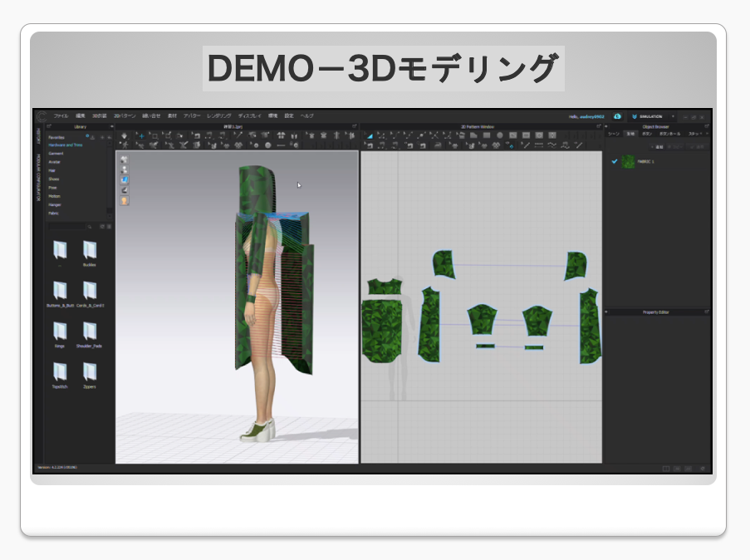
Task: Switch to the ボタンホール tab
Action: click(669, 133)
